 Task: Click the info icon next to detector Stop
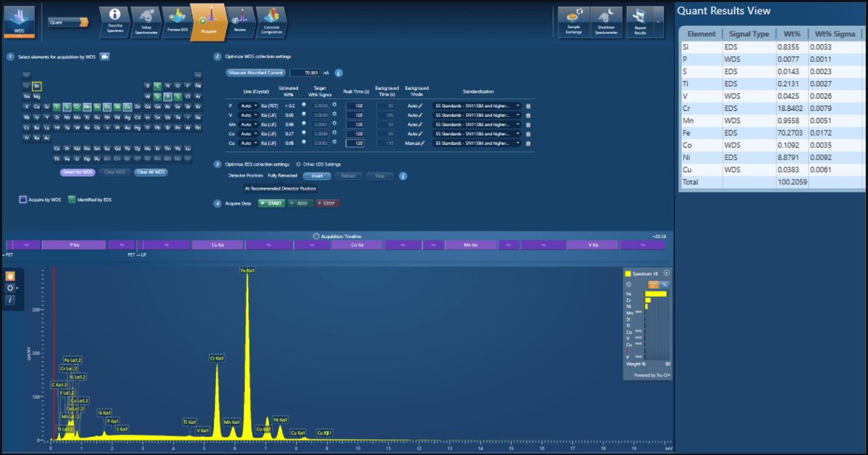click(x=403, y=176)
